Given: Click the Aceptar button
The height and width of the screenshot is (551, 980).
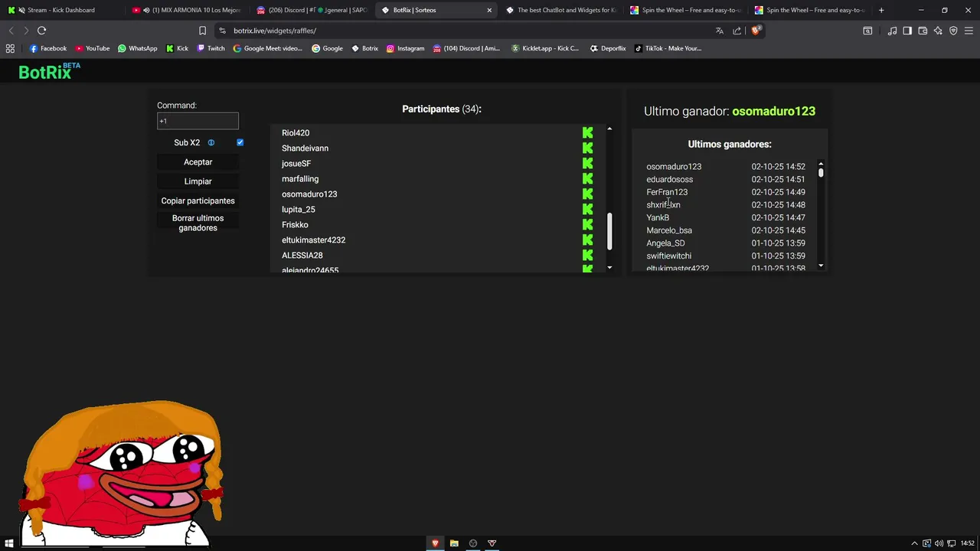Looking at the screenshot, I should point(198,162).
